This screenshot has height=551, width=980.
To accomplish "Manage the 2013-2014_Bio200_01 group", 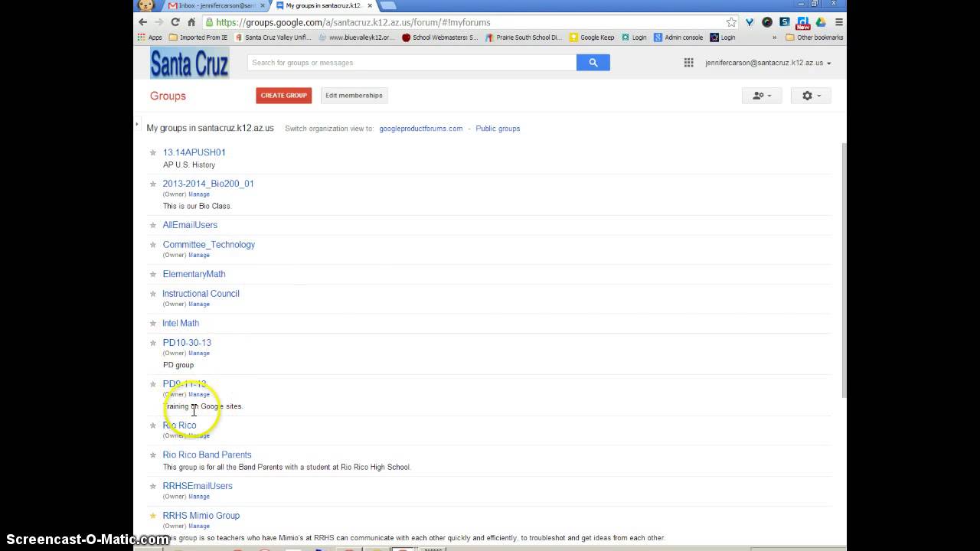I will [199, 194].
